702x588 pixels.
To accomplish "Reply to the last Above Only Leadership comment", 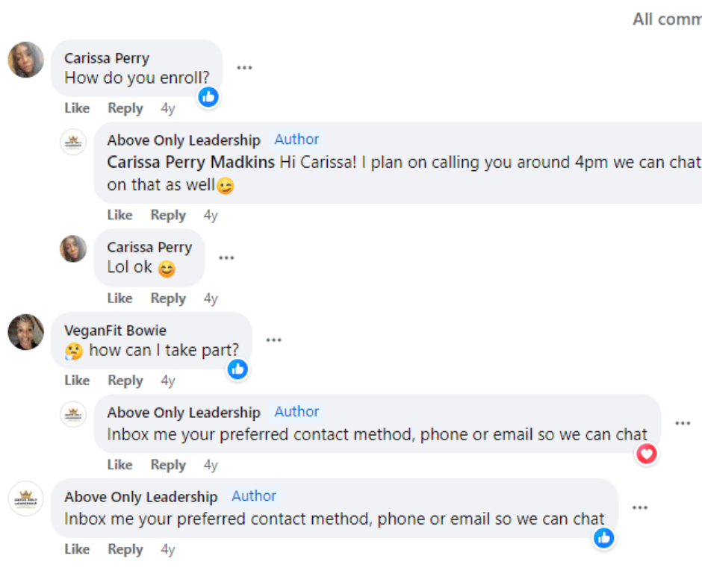I will (x=125, y=549).
